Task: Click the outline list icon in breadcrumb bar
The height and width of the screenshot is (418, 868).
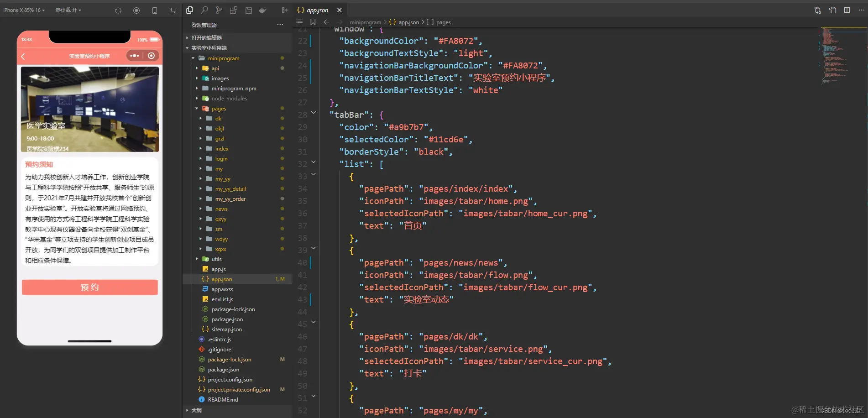Action: coord(299,22)
